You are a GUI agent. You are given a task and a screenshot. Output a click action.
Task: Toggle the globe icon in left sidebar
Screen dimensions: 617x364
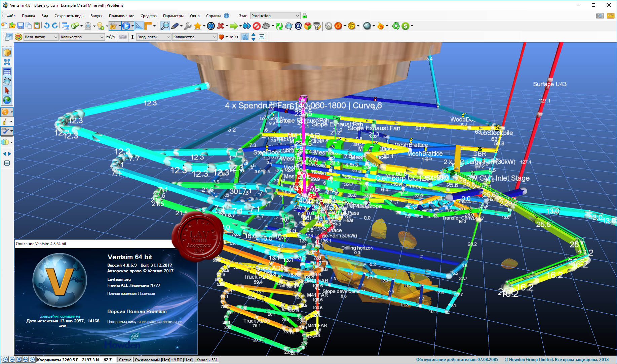pos(7,100)
